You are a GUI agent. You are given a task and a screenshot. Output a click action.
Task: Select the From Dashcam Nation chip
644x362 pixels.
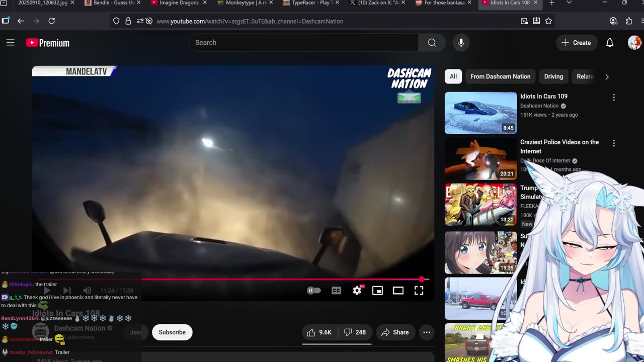tap(500, 76)
